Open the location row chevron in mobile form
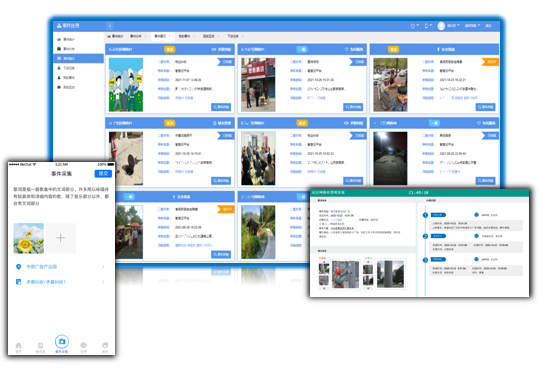Viewport: 538px width, 374px height. click(x=103, y=267)
